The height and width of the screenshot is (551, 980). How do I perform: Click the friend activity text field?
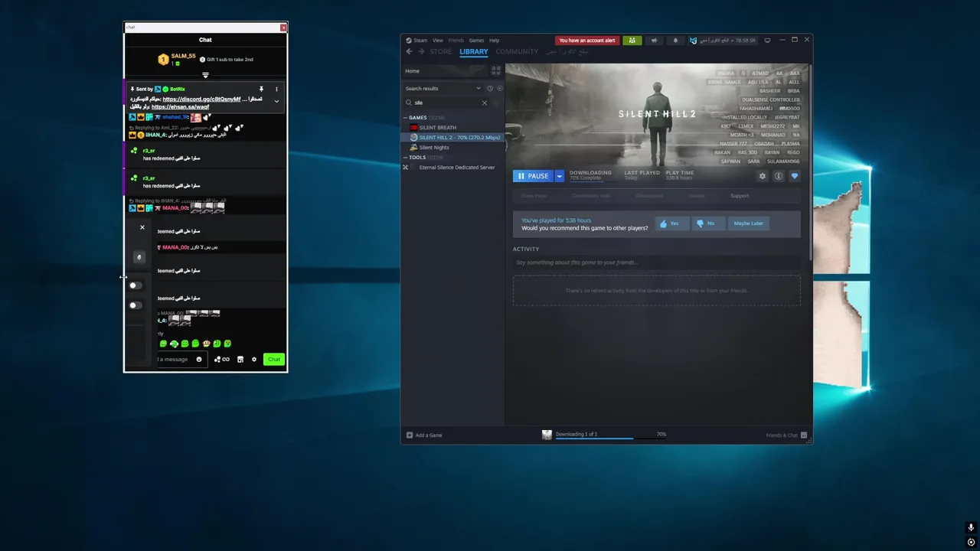coord(656,262)
